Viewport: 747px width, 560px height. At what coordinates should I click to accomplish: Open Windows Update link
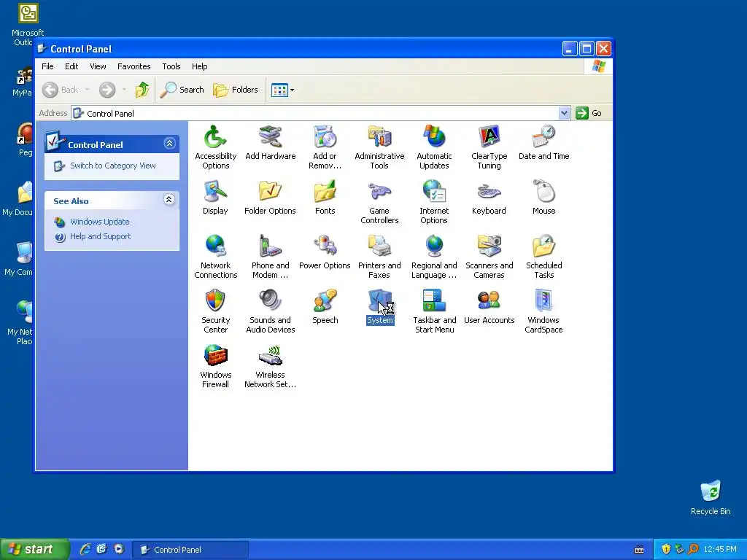(x=99, y=222)
